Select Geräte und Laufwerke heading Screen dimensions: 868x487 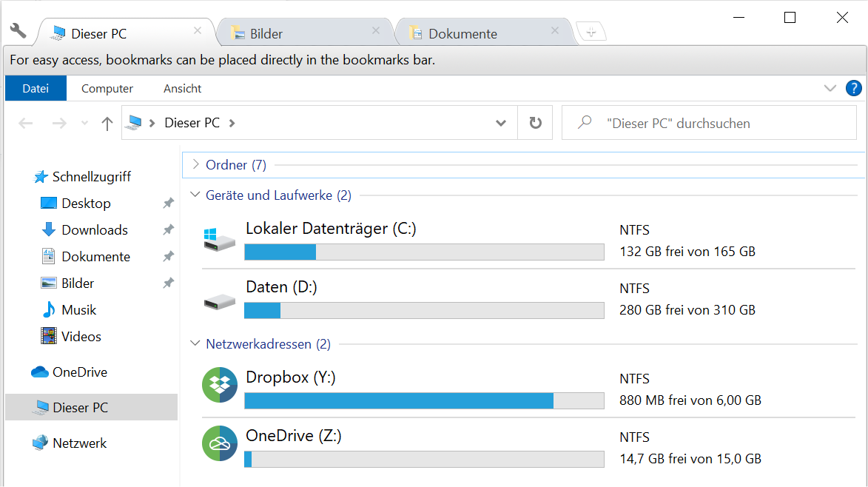(x=278, y=195)
